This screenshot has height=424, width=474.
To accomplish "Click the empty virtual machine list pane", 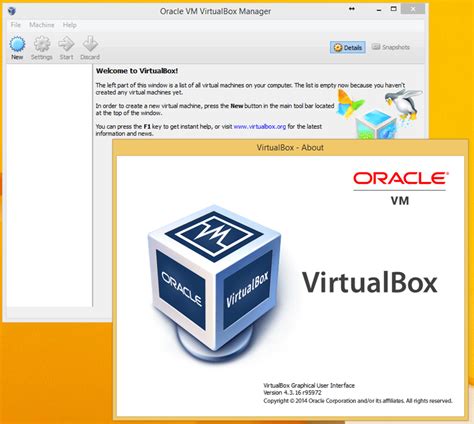I will pos(49,186).
